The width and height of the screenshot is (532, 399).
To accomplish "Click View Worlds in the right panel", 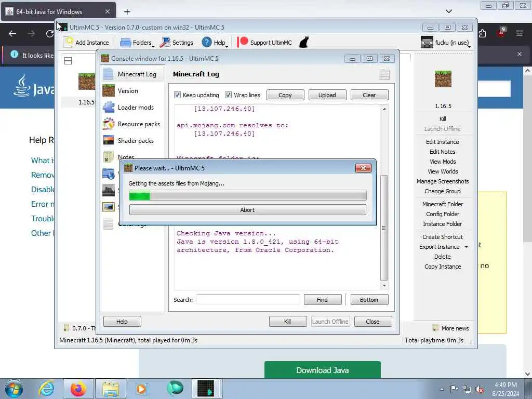I will [443, 171].
